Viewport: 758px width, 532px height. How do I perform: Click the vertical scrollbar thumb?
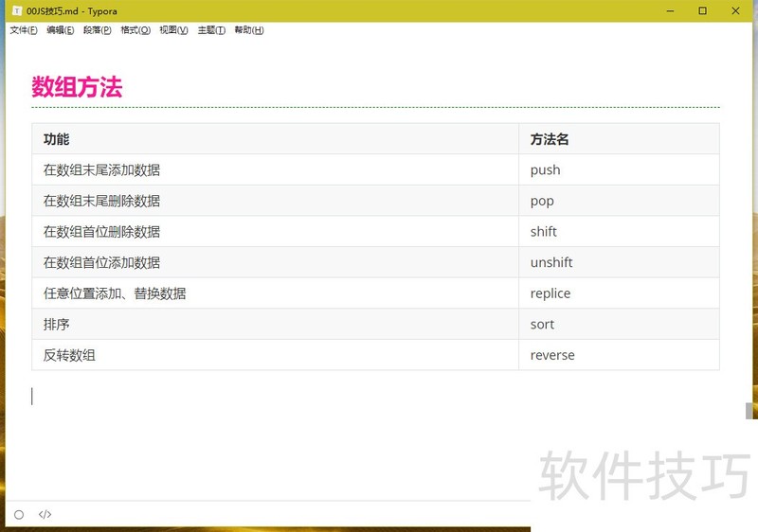(x=749, y=411)
